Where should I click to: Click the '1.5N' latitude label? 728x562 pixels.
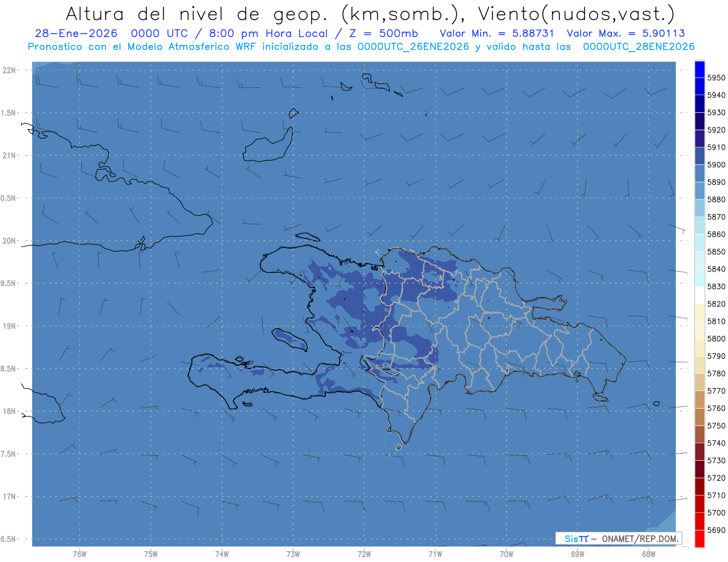(8, 113)
